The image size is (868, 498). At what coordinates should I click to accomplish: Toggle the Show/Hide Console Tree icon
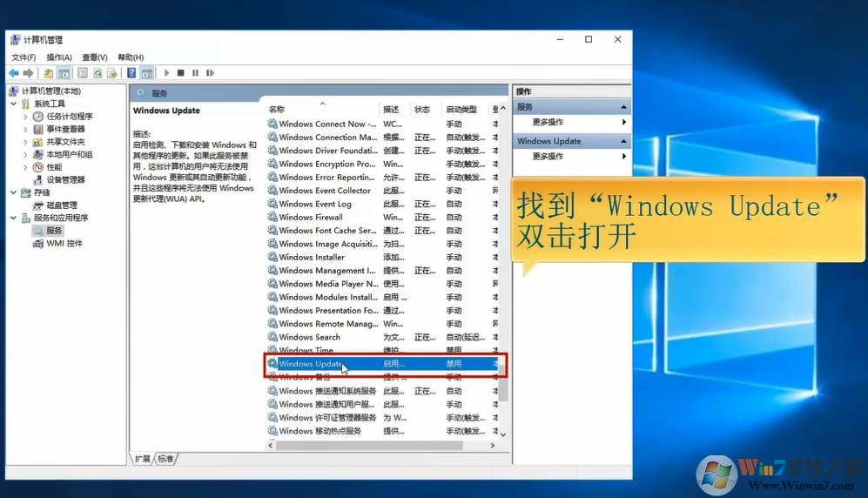[64, 73]
